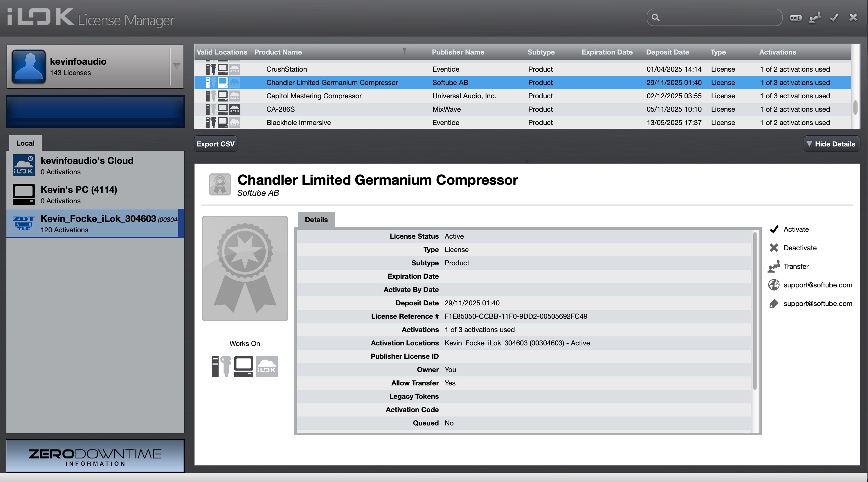Image resolution: width=868 pixels, height=482 pixels.
Task: Click the Activate checkmark icon in details
Action: tap(774, 229)
